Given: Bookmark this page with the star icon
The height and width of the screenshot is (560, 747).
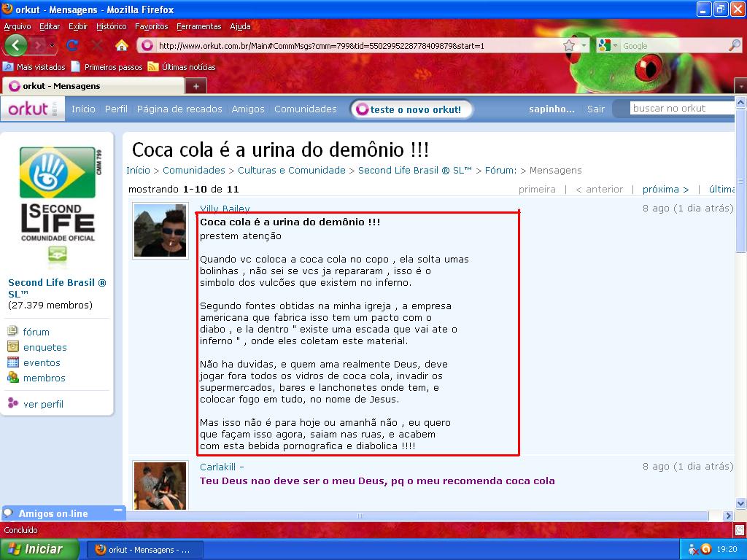Looking at the screenshot, I should [x=569, y=46].
